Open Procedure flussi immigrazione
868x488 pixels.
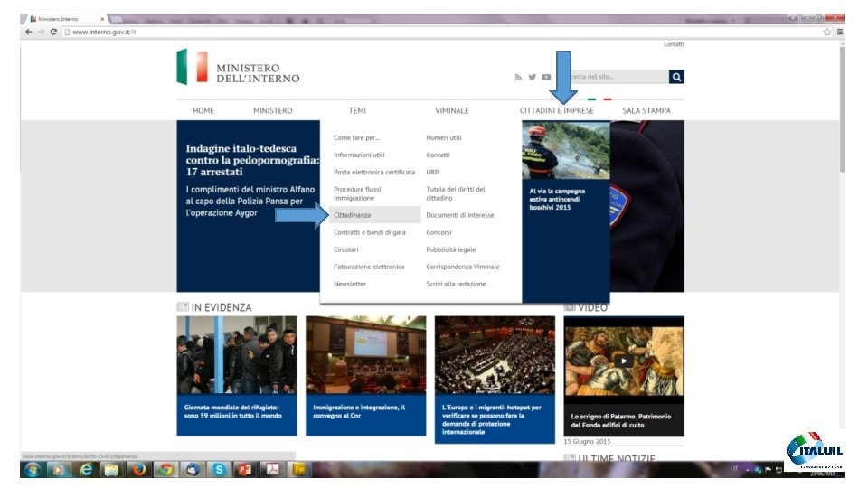coord(358,193)
